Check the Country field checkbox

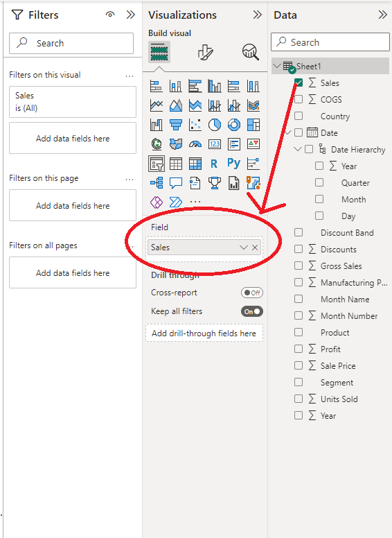[x=299, y=116]
